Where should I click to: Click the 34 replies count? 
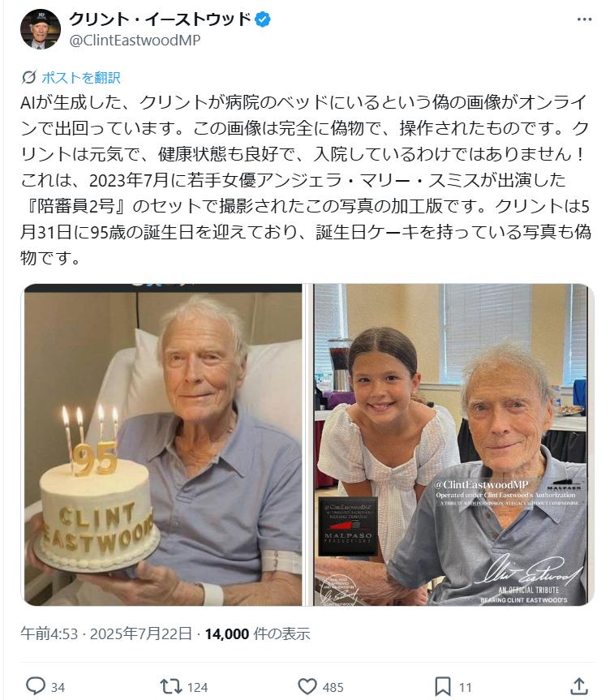(x=58, y=687)
